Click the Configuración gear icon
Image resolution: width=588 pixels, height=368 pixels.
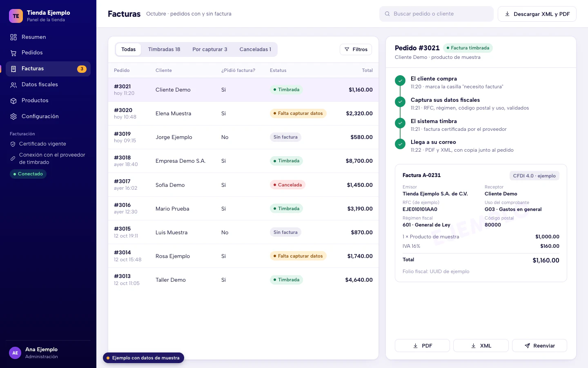(x=13, y=117)
